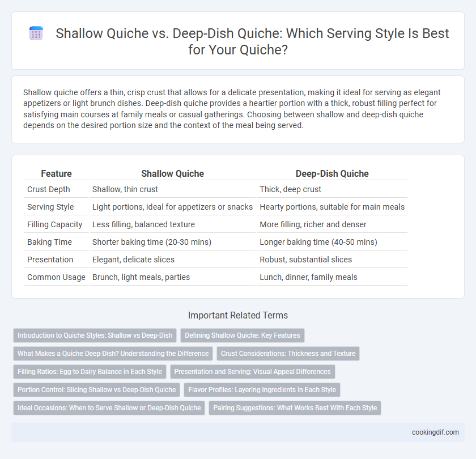Select the 'Baking Time' table row label

coord(50,242)
